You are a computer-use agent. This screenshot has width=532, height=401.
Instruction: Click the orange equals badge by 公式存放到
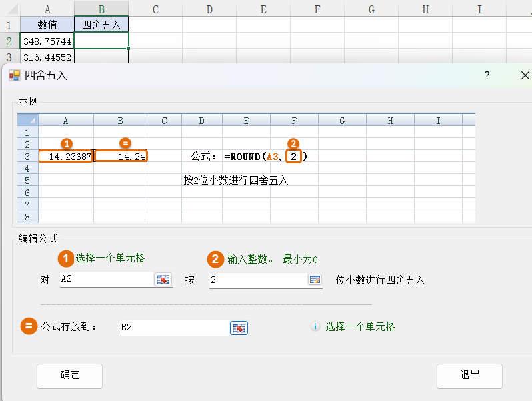(29, 326)
